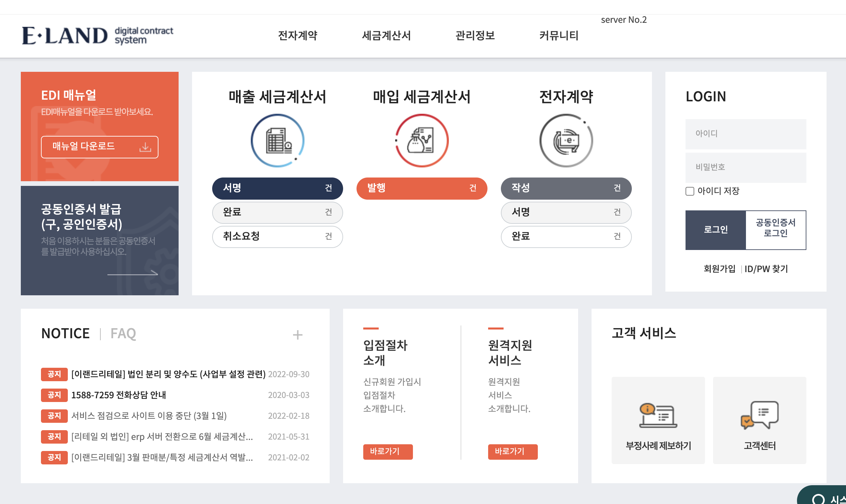Switch to the FAQ tab

point(123,334)
